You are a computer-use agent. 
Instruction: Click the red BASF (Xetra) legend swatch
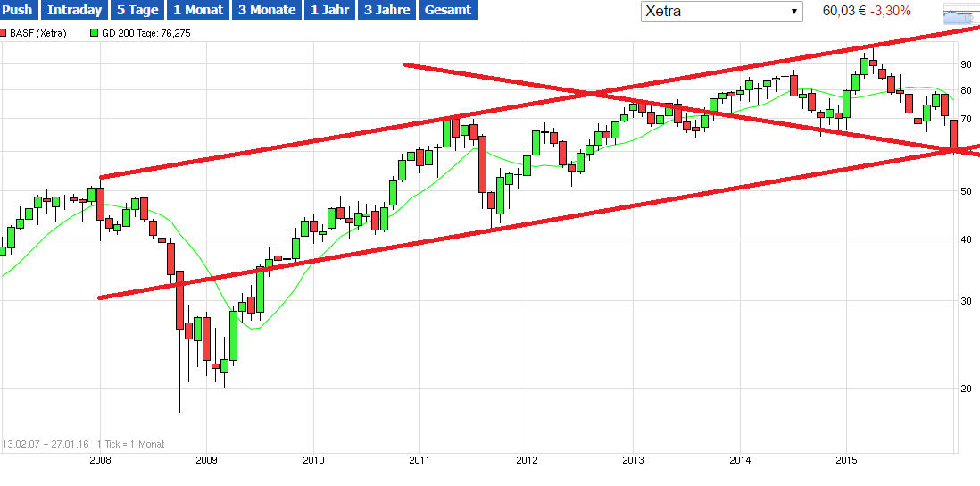(x=4, y=33)
